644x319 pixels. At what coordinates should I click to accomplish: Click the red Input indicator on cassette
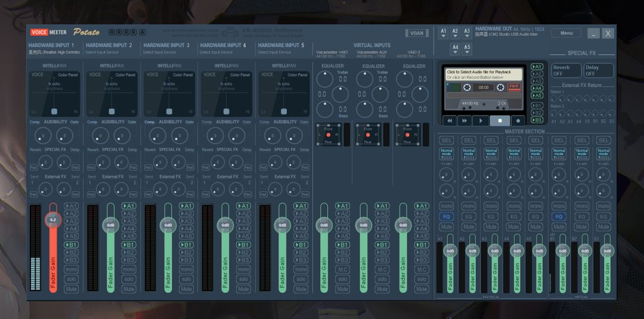pos(514,88)
